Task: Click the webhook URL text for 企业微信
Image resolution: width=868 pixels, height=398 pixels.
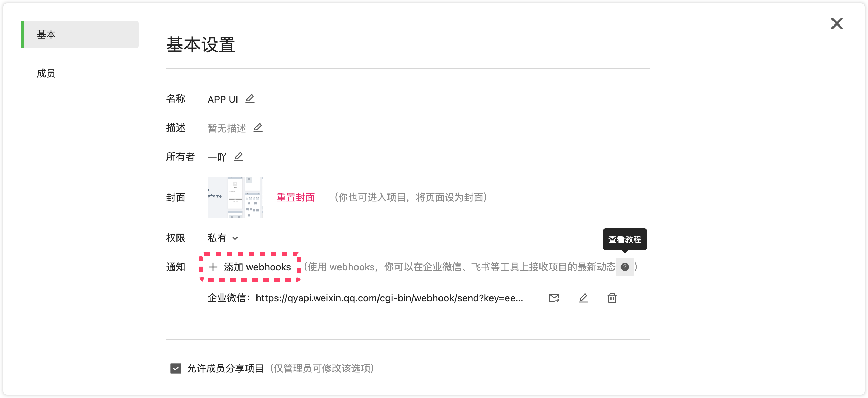Action: pyautogui.click(x=389, y=298)
